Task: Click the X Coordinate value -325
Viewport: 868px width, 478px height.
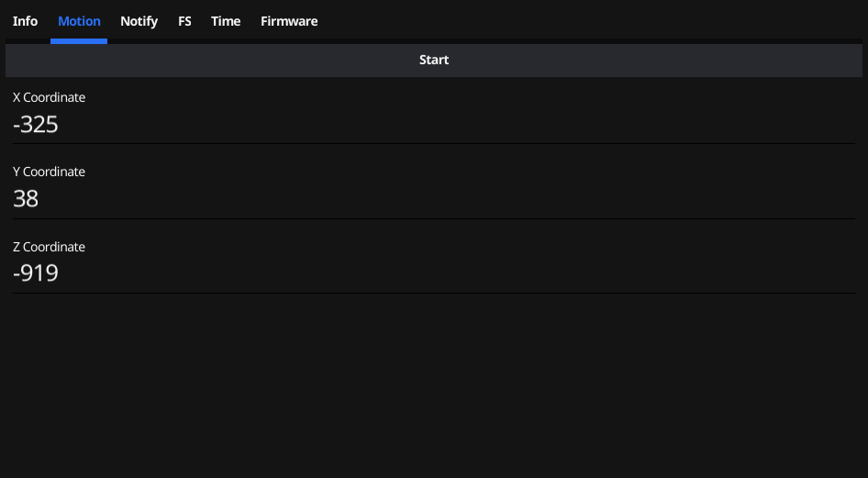Action: click(36, 125)
